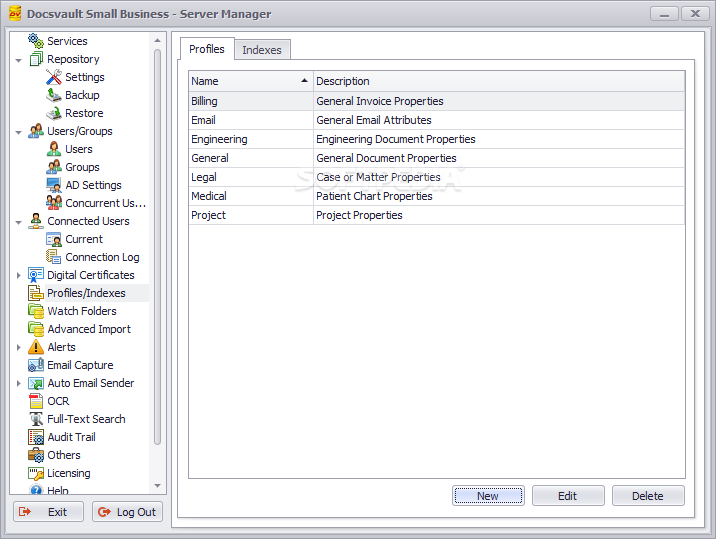This screenshot has width=716, height=539.
Task: Click 'Engineering Document Properties' cell
Action: (x=499, y=139)
